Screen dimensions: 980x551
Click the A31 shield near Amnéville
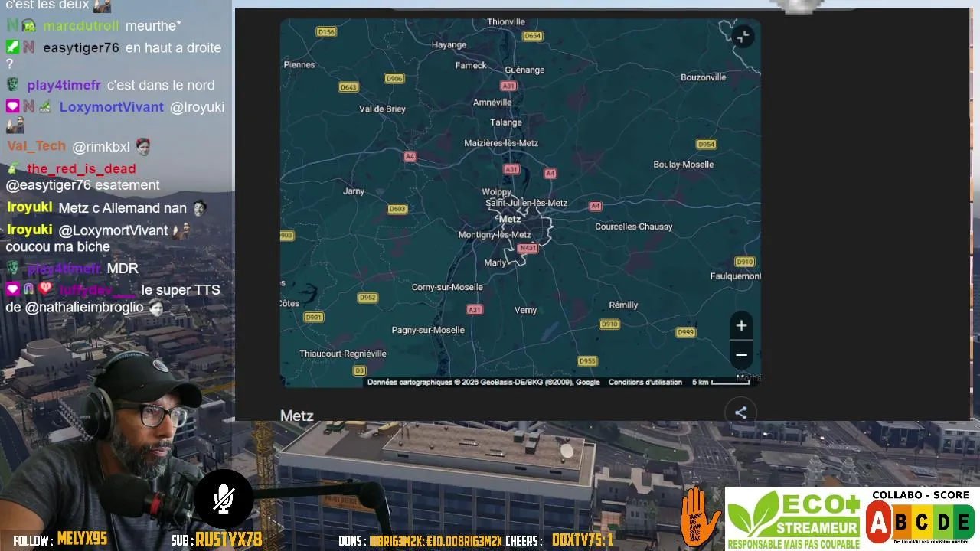pyautogui.click(x=508, y=85)
